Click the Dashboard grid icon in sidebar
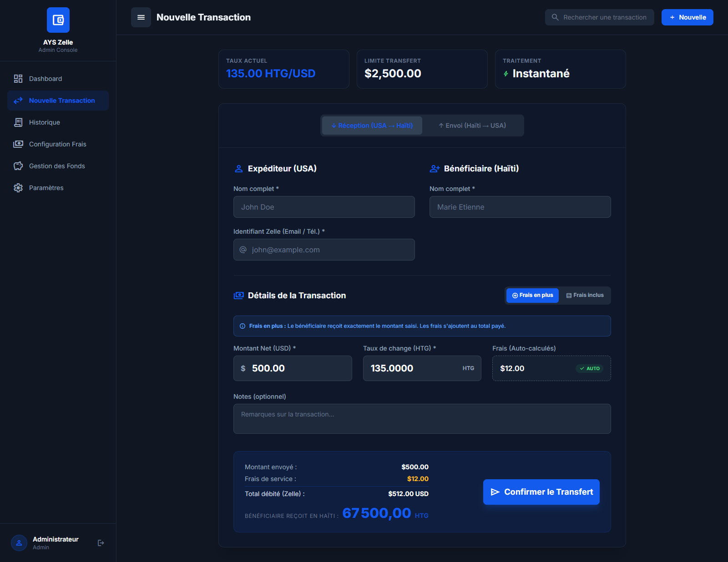728x562 pixels. click(18, 79)
